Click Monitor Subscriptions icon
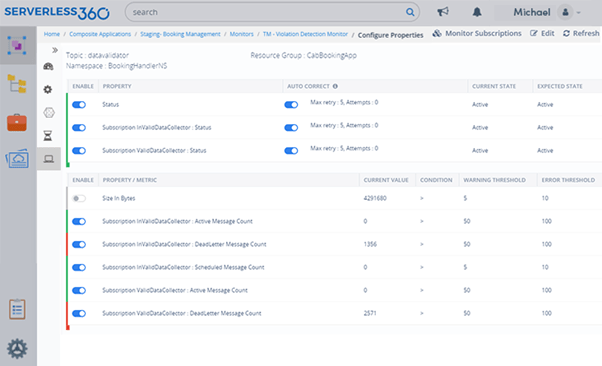The height and width of the screenshot is (366, 602). pyautogui.click(x=437, y=33)
